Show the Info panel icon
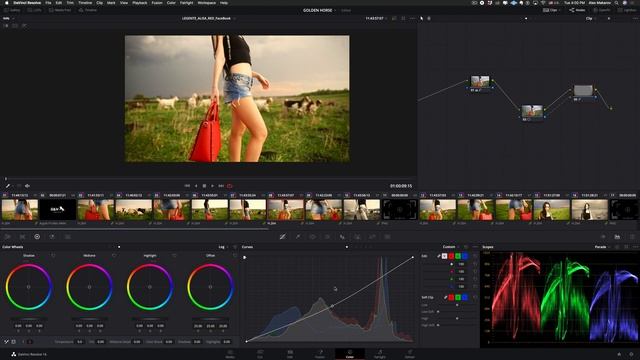The width and height of the screenshot is (640, 360). [x=632, y=237]
